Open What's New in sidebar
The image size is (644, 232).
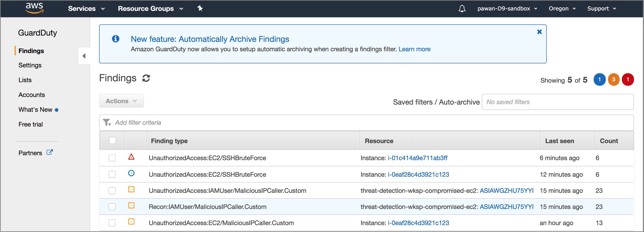pos(35,110)
